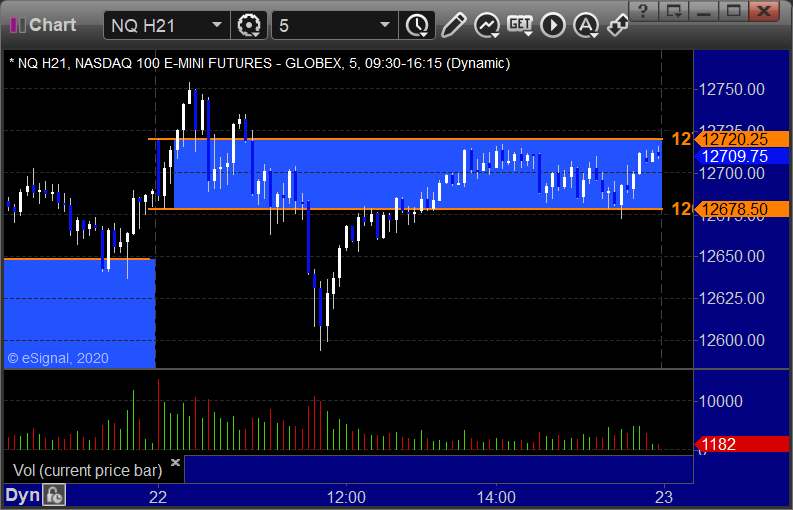Click the 23 date label on time axis
Image resolution: width=793 pixels, height=510 pixels.
[x=664, y=497]
